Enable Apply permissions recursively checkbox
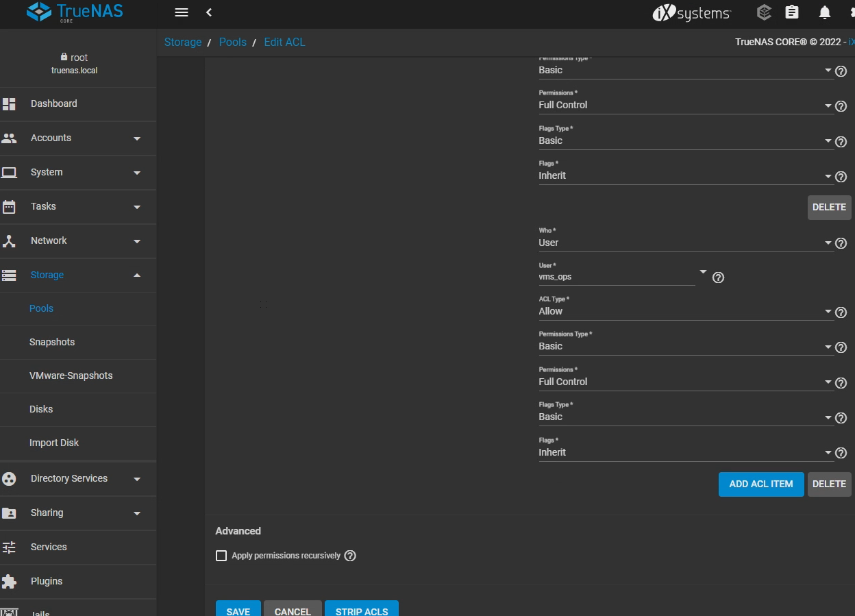This screenshot has height=616, width=855. coord(221,556)
